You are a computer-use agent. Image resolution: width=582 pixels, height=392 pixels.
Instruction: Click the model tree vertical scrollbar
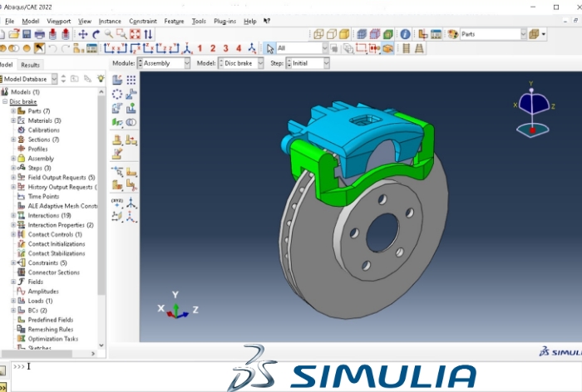[x=101, y=194]
